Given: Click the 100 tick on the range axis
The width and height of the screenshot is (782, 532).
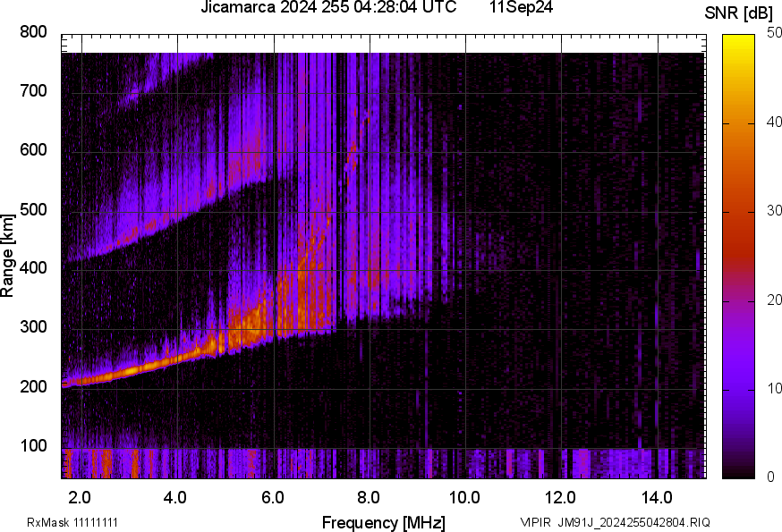Looking at the screenshot, I should 33,447.
